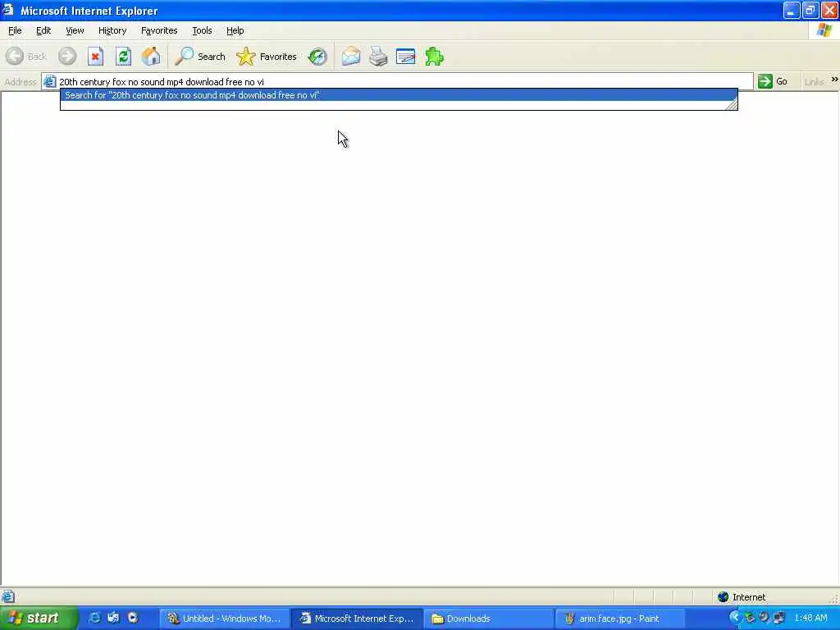Click the page icon in the address bar
Image resolution: width=840 pixels, height=630 pixels.
pos(49,81)
